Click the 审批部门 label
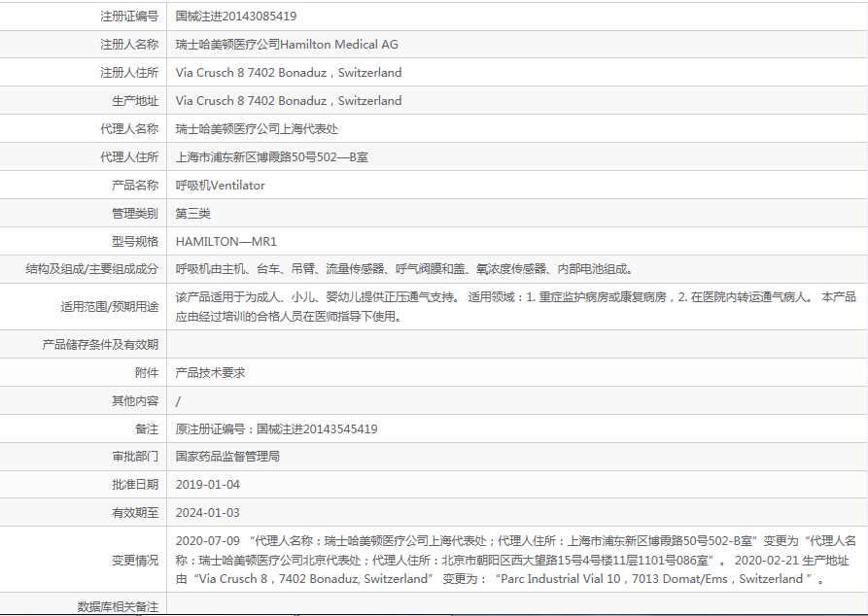This screenshot has height=616, width=868. coord(135,456)
